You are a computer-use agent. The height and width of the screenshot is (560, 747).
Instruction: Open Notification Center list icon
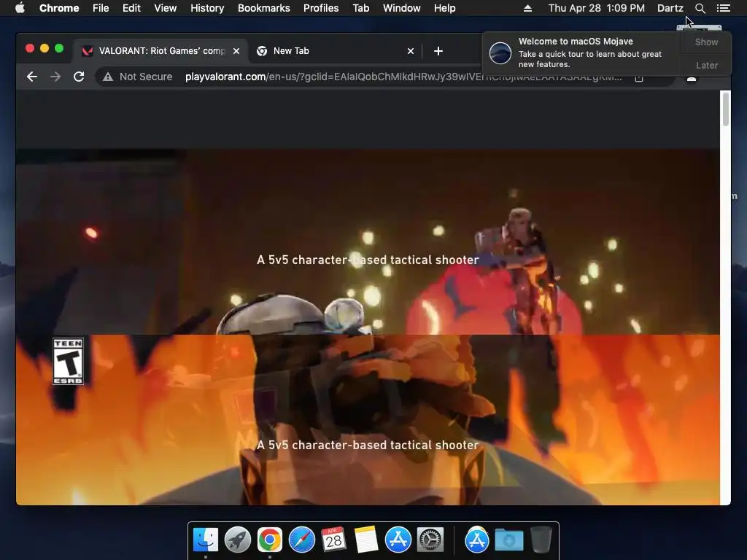tap(723, 8)
